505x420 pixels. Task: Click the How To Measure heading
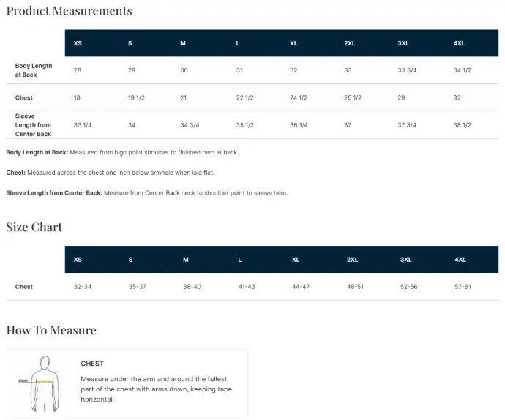point(51,330)
